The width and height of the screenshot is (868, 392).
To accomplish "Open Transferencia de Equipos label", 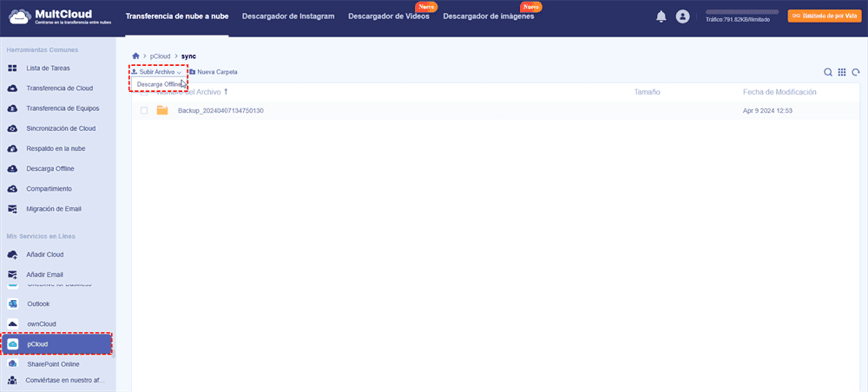I will (x=63, y=108).
